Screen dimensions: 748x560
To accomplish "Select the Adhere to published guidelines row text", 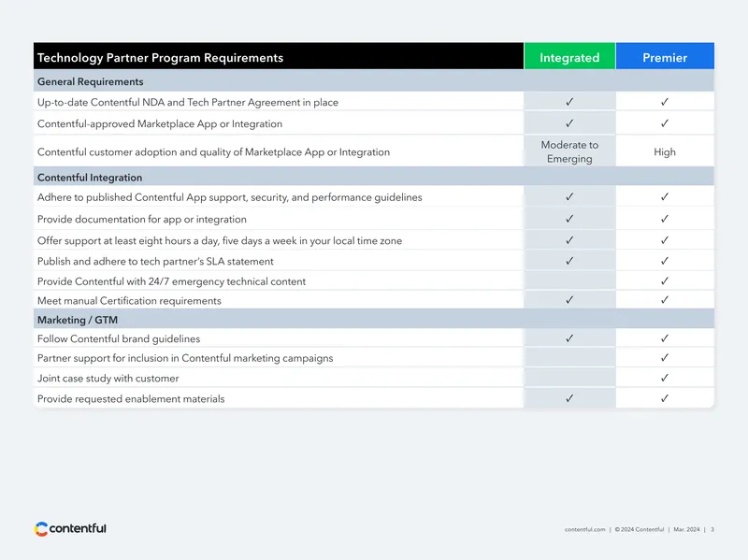I will (229, 197).
